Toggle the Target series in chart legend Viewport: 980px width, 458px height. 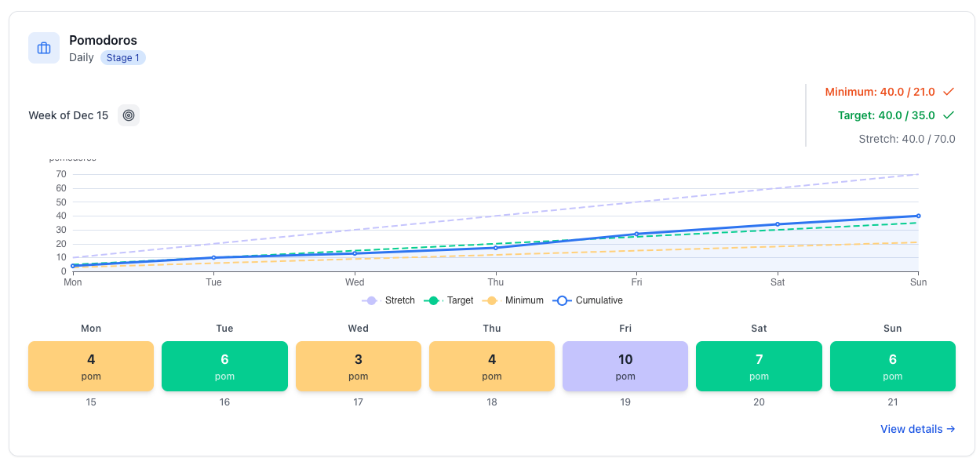coord(449,300)
